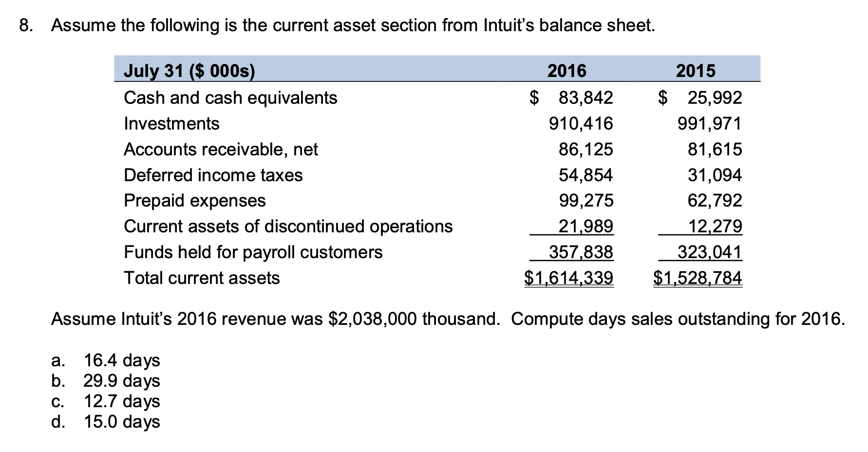Screen dimensions: 868x452
Task: Click the 2016 investments value 910,416
Action: (581, 124)
